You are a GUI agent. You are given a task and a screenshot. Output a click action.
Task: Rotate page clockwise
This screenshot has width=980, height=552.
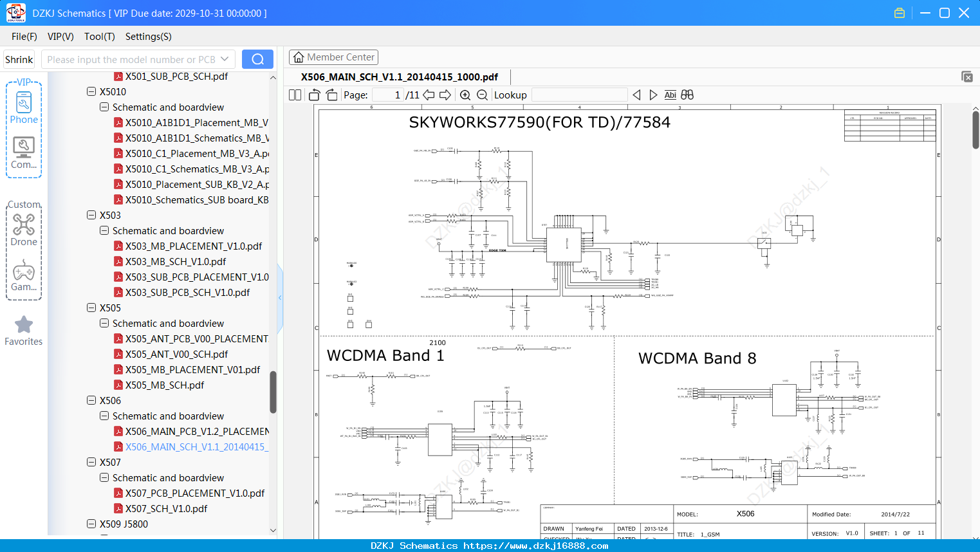(x=332, y=95)
